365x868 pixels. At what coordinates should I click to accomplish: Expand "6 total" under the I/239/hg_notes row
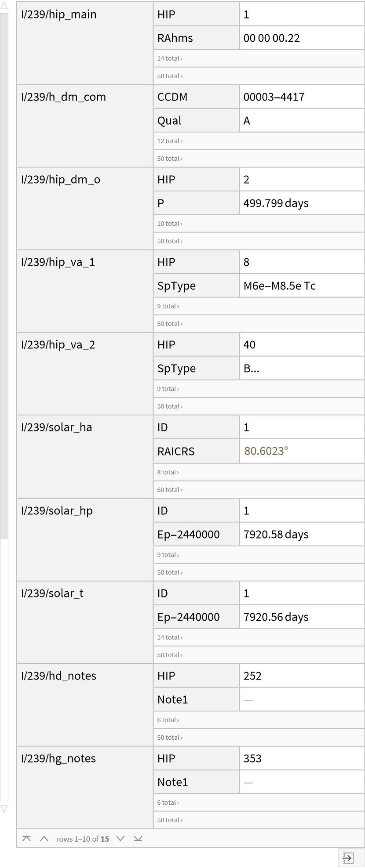click(x=168, y=803)
